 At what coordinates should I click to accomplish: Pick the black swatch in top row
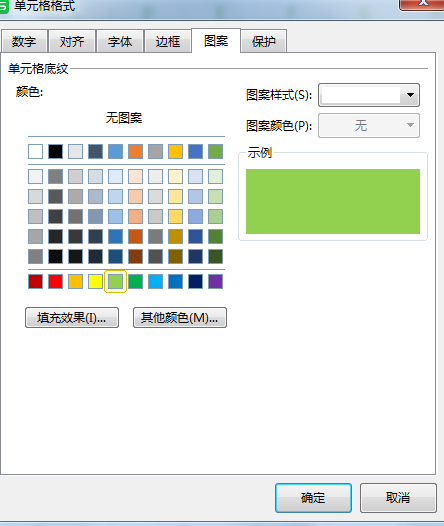55,151
